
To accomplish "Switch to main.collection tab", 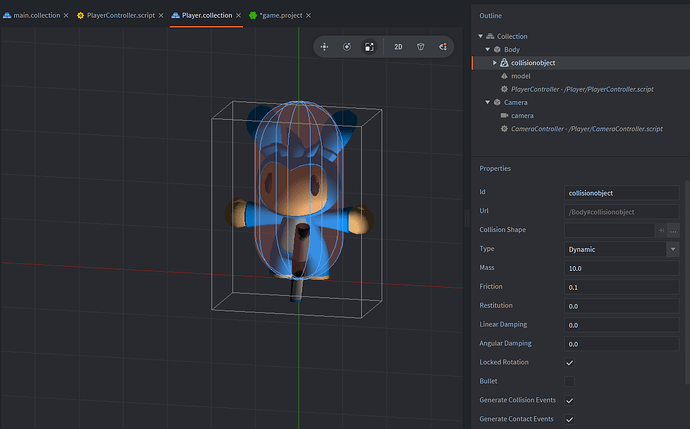I will [x=37, y=15].
